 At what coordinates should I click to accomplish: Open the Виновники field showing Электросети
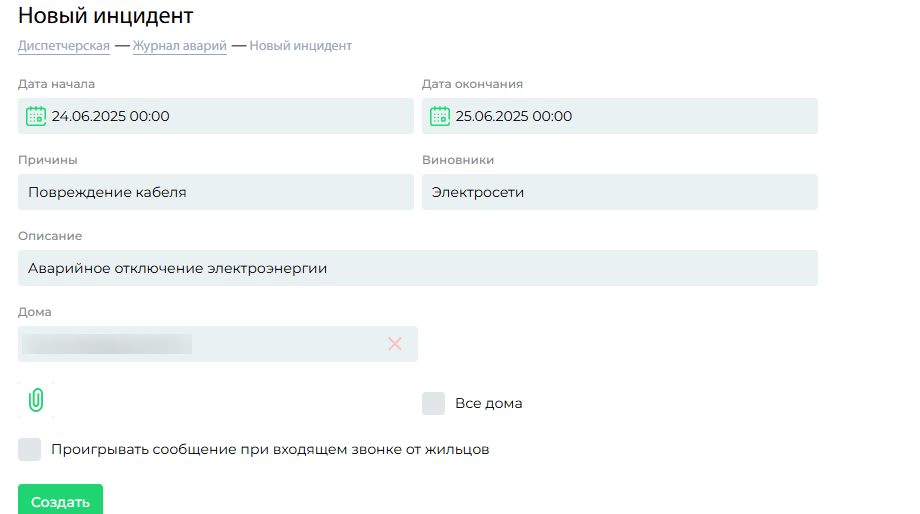[620, 192]
